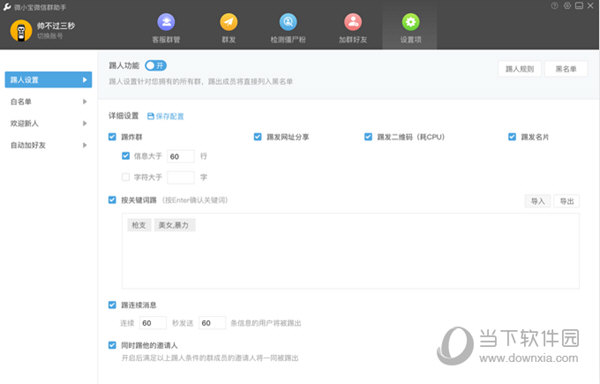Uncheck the 按关键词踢 checkbox

click(x=112, y=200)
